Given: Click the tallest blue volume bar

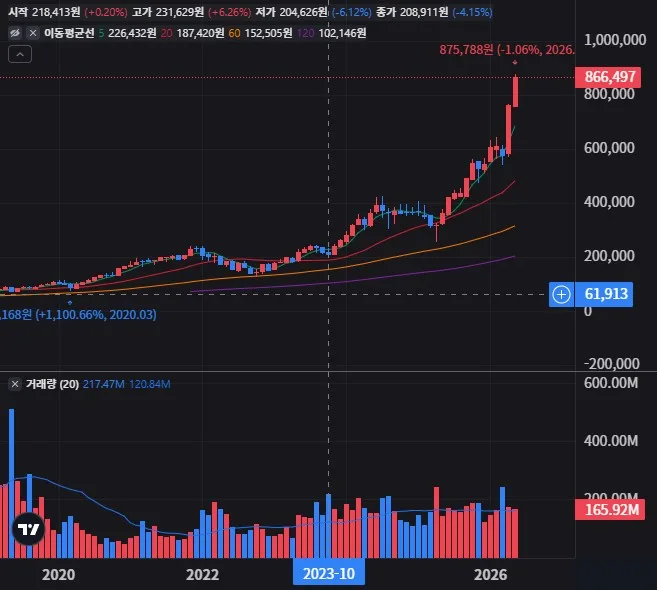Looking at the screenshot, I should tap(12, 483).
